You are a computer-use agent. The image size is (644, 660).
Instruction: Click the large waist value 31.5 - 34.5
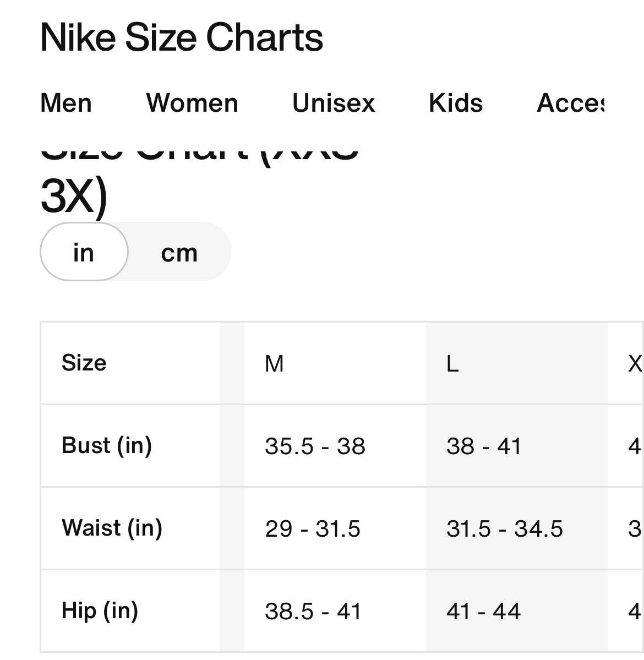[x=505, y=529]
